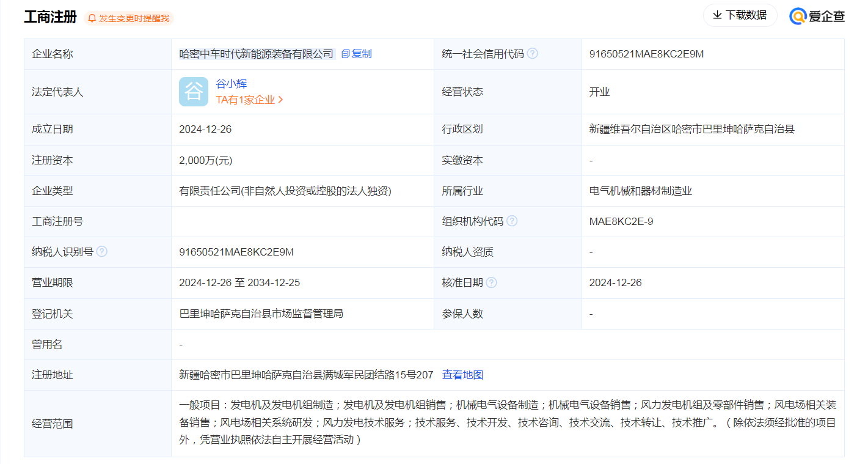Click taxpayer ID value beside 纳税人识别号
The image size is (868, 464).
pyautogui.click(x=236, y=252)
